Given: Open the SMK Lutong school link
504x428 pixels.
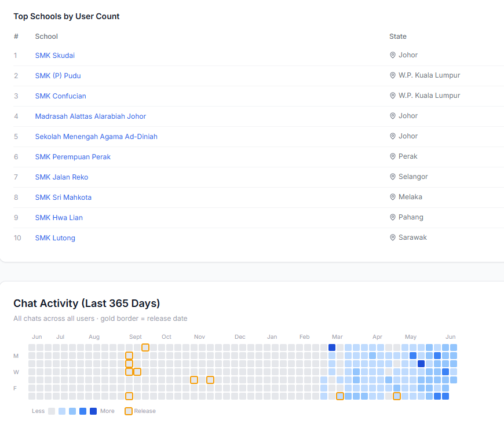Looking at the screenshot, I should coord(55,237).
